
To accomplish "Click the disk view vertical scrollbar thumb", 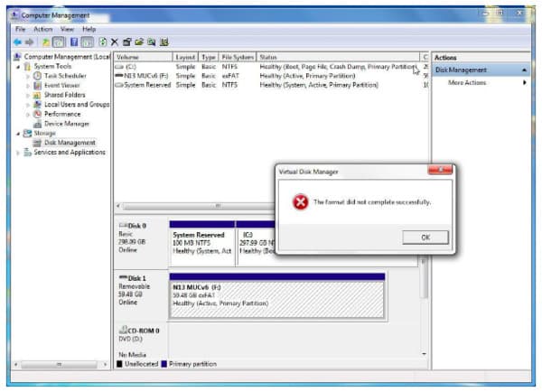I will tap(424, 276).
